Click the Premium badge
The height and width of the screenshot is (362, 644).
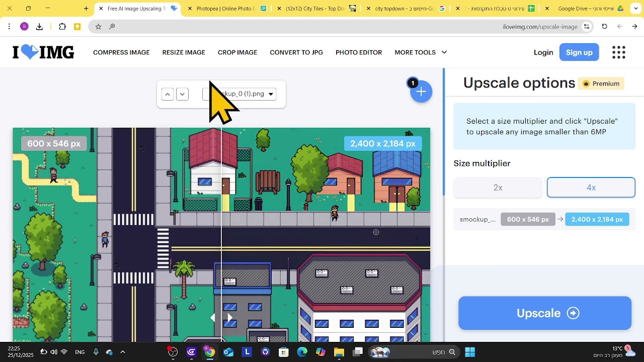(x=601, y=83)
